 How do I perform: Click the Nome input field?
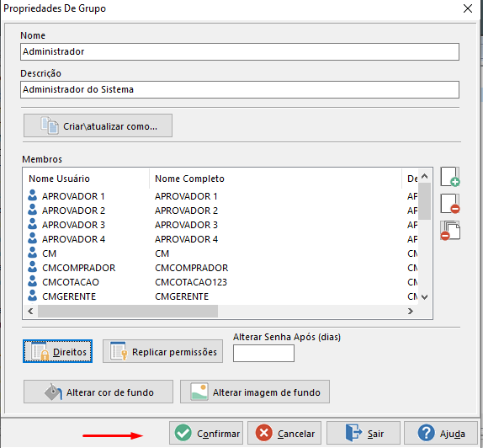pyautogui.click(x=240, y=52)
